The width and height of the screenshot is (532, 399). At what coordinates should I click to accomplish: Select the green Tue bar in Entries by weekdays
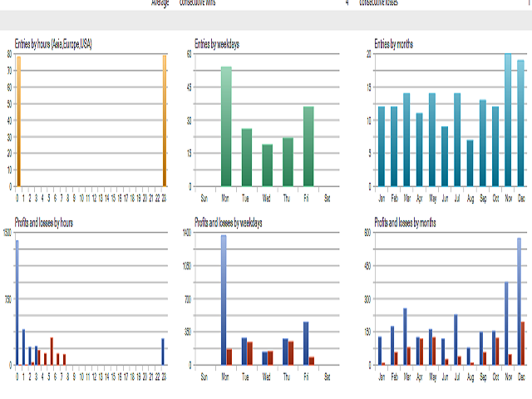pos(247,157)
